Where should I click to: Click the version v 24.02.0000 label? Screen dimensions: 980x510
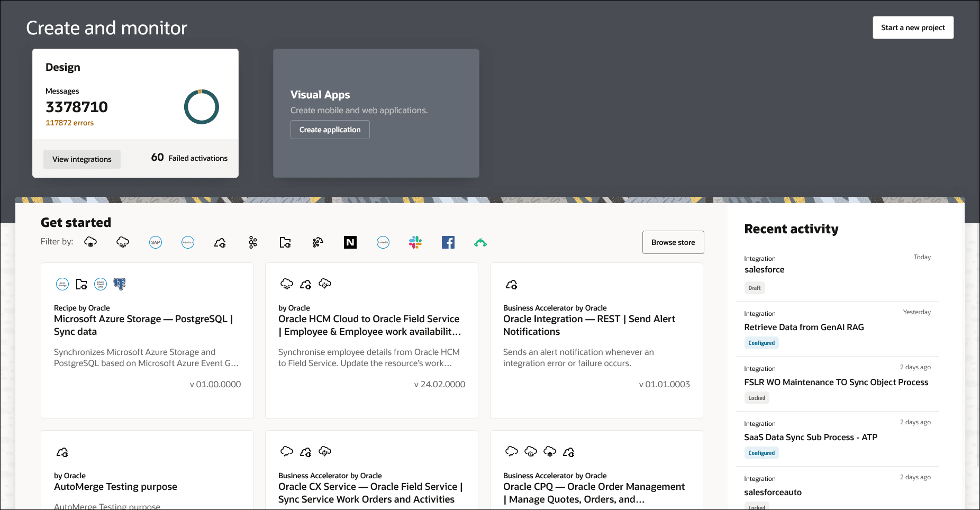pyautogui.click(x=440, y=385)
